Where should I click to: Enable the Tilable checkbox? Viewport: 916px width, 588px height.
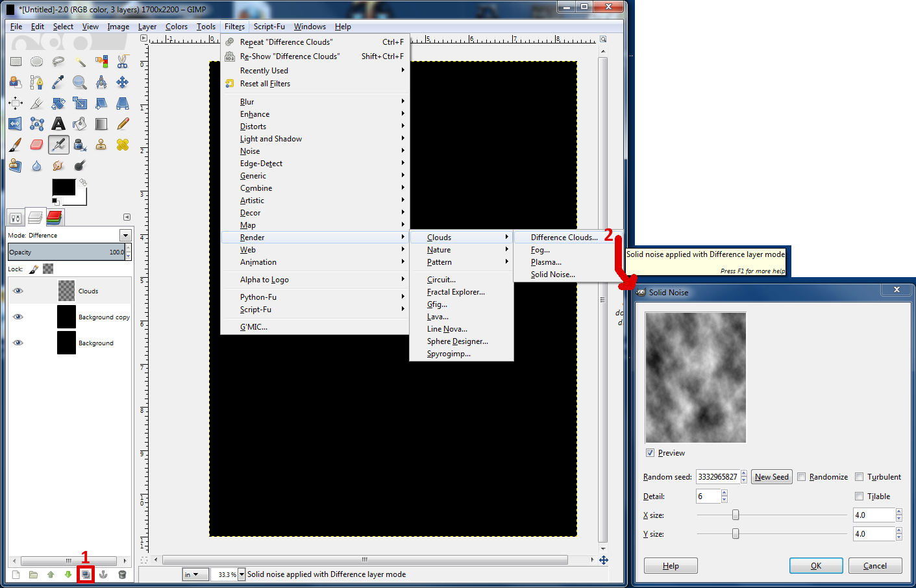(x=859, y=496)
